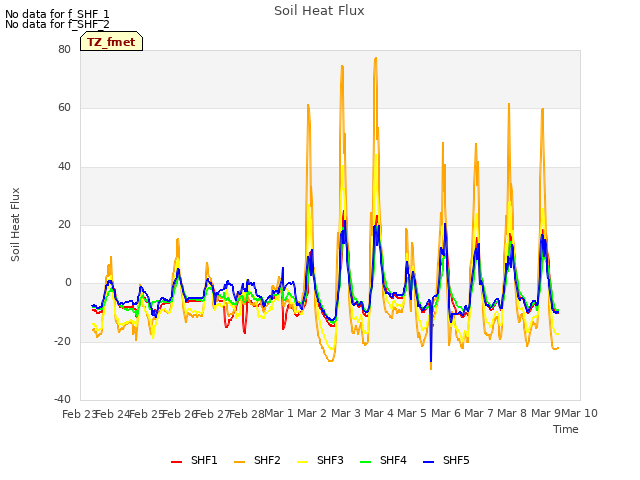The width and height of the screenshot is (640, 480).
Task: Click the Feb 28 x-axis tick label
Action: 247,414
